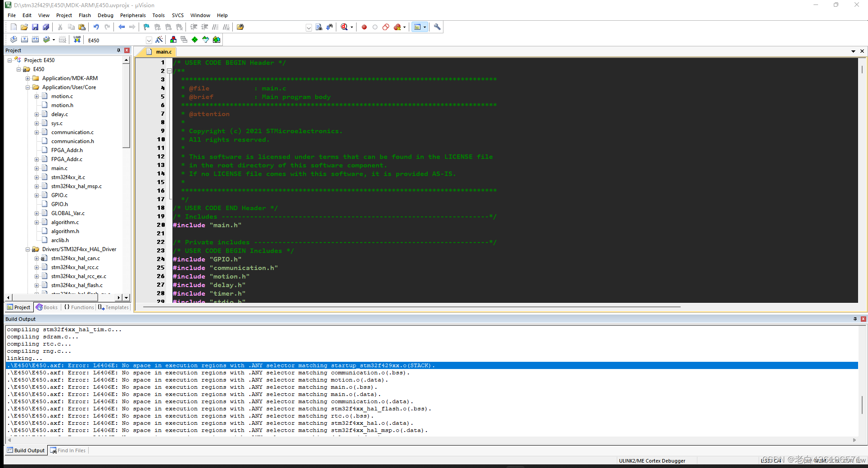Expand the communication.c file node

(x=36, y=132)
